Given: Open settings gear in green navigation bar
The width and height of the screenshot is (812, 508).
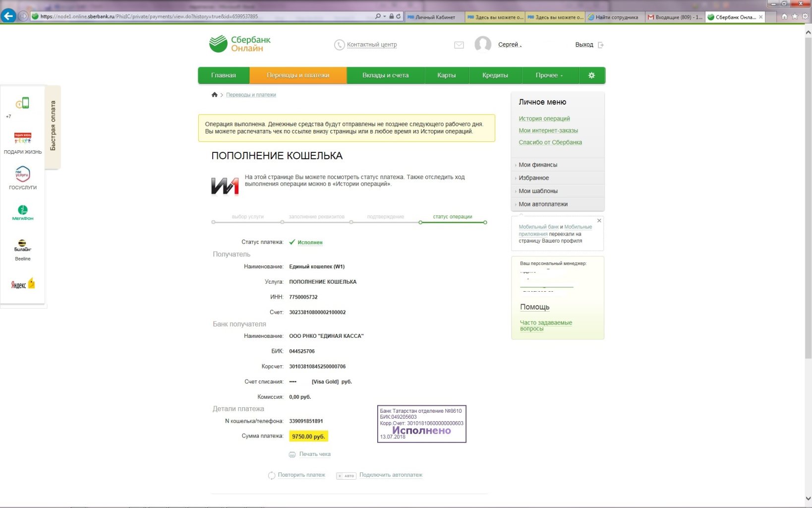Looking at the screenshot, I should pos(591,75).
